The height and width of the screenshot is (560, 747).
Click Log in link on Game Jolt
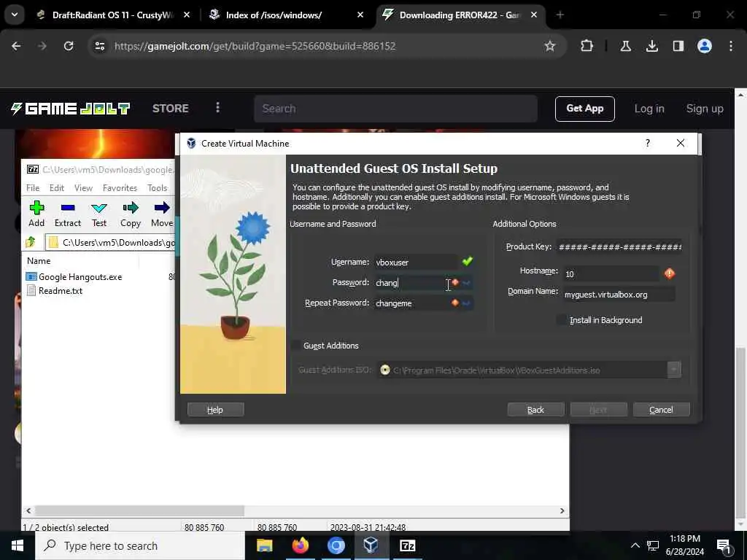pyautogui.click(x=649, y=109)
